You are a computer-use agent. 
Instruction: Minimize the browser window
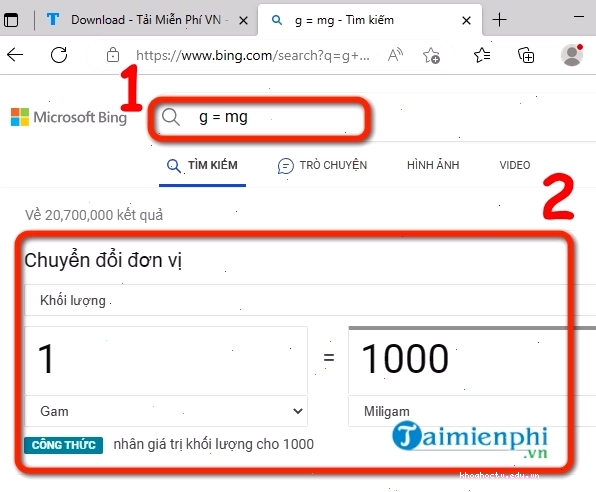point(579,17)
